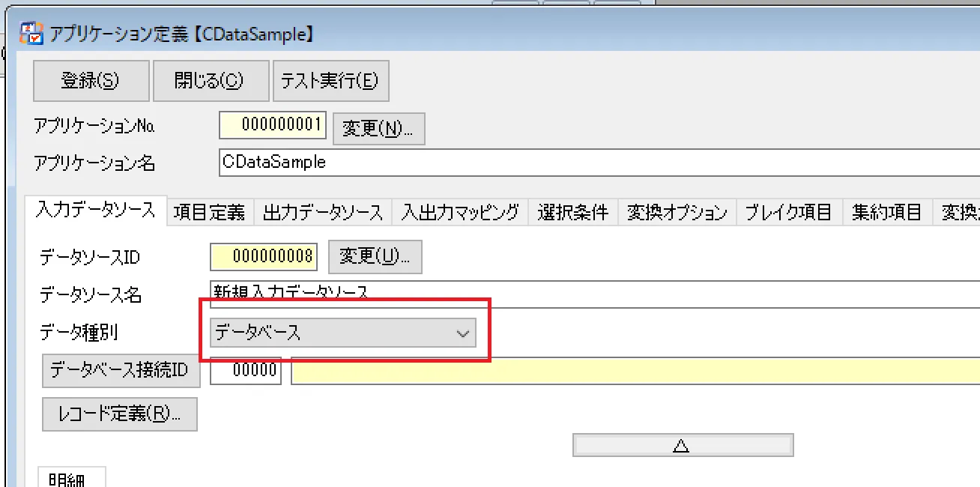Click 変更(U) next to データソースID
The image size is (980, 487).
(375, 256)
